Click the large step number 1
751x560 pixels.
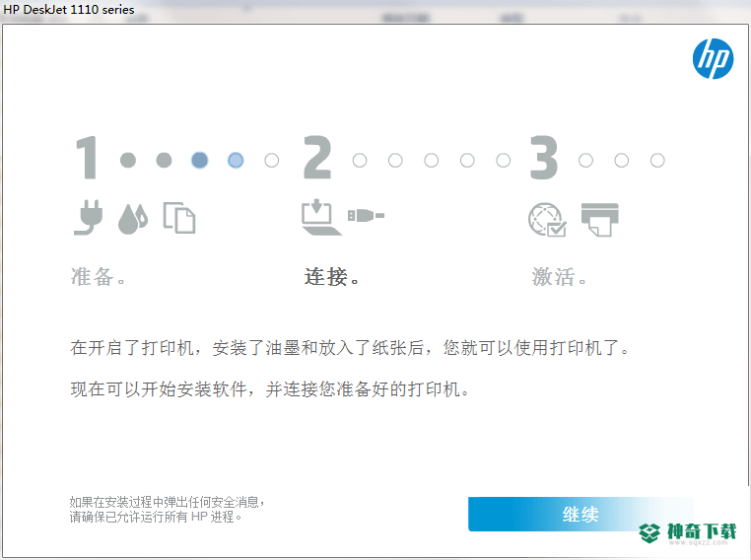pos(88,157)
